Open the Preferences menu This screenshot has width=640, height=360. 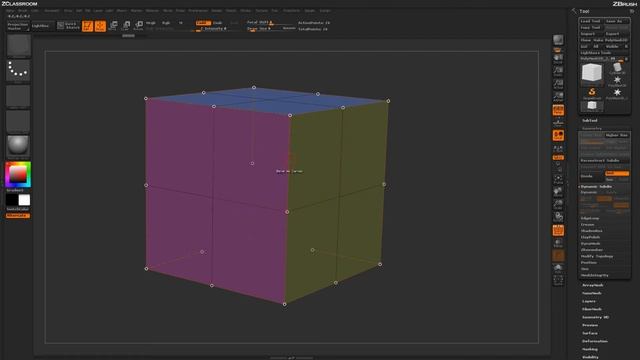point(198,11)
